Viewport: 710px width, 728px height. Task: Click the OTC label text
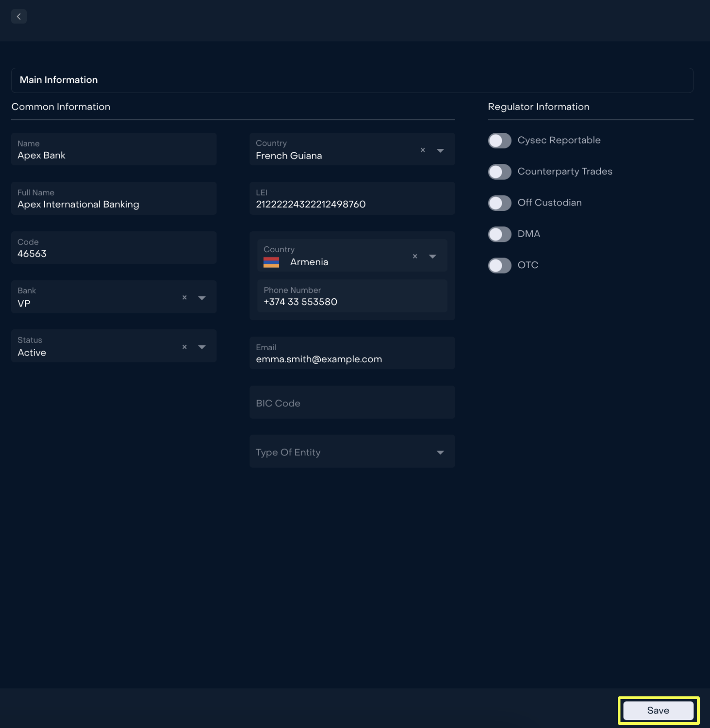point(528,265)
